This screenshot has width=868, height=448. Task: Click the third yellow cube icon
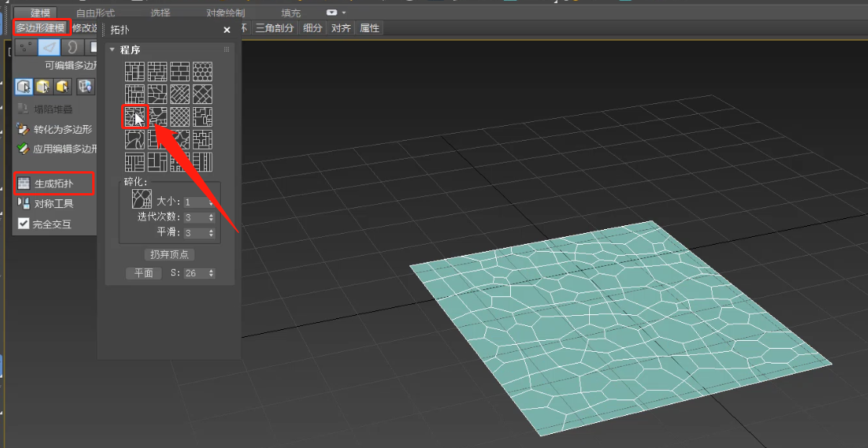[63, 86]
